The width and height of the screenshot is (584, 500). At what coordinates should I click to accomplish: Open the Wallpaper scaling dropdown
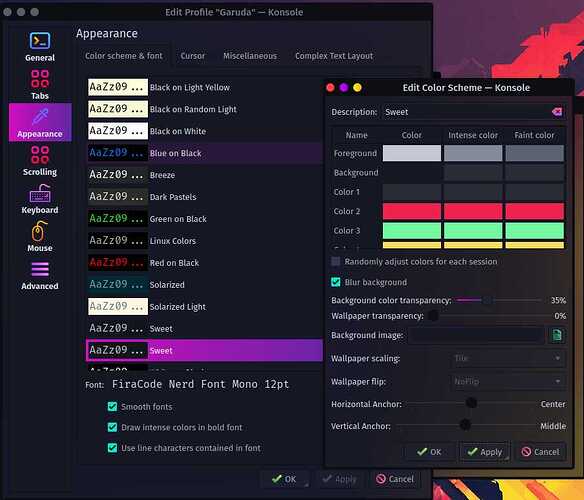coord(507,358)
